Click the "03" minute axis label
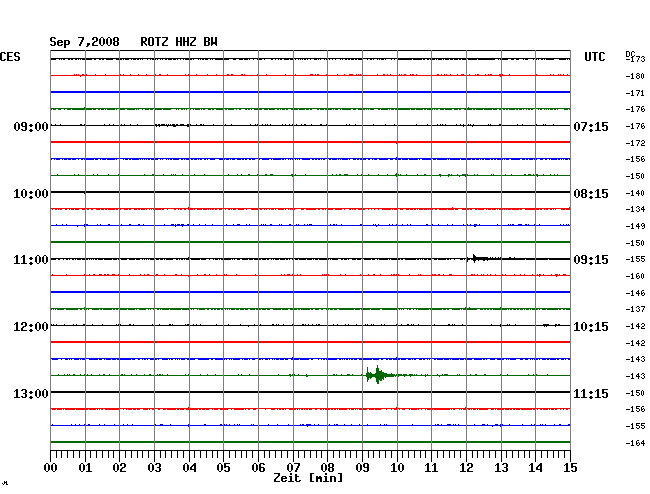Screen dimensions: 650x494 coord(155,468)
